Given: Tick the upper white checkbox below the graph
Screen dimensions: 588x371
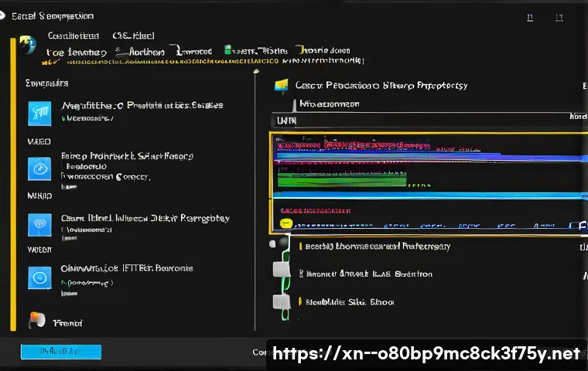Looking at the screenshot, I should [282, 270].
